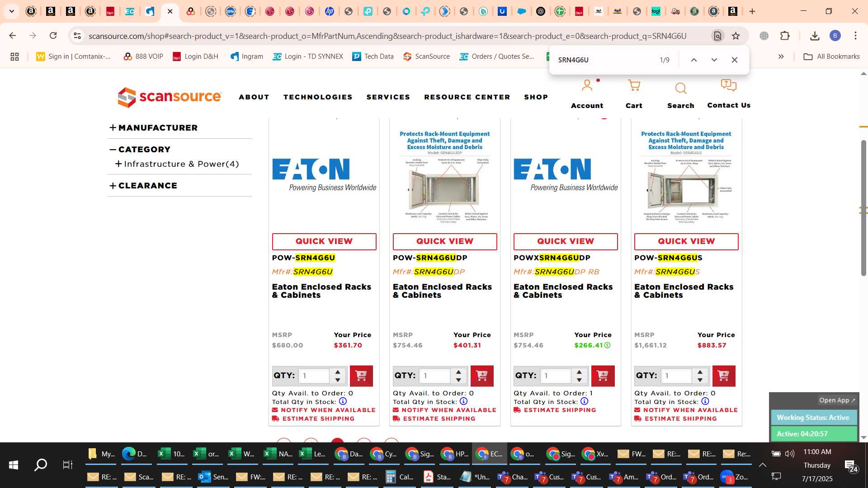Open RESOURCE CENTER menu
The image size is (868, 488).
coord(467,97)
